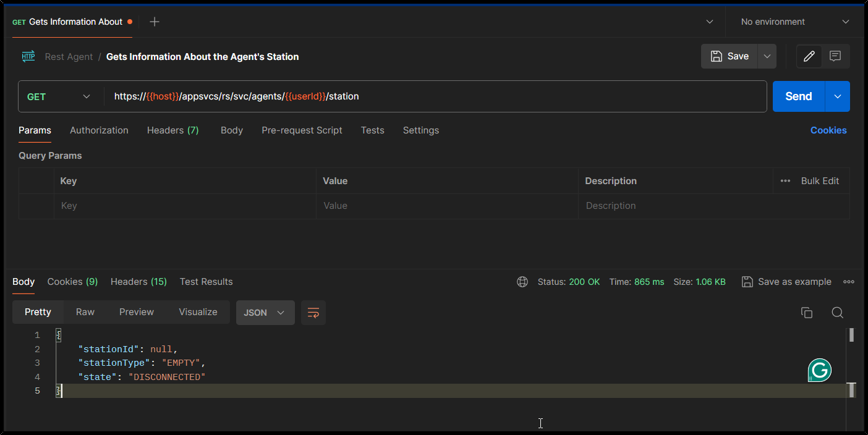
Task: Open the comments icon
Action: coord(835,56)
